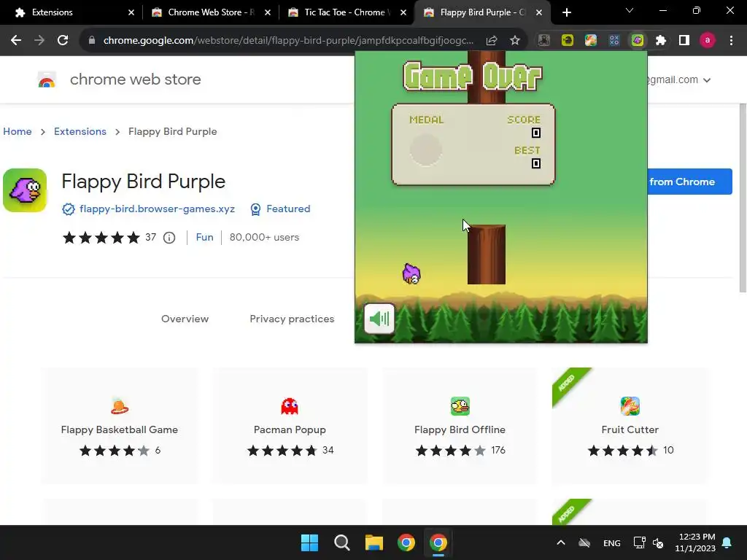747x560 pixels.
Task: Go to Extensions breadcrumb
Action: (x=80, y=131)
